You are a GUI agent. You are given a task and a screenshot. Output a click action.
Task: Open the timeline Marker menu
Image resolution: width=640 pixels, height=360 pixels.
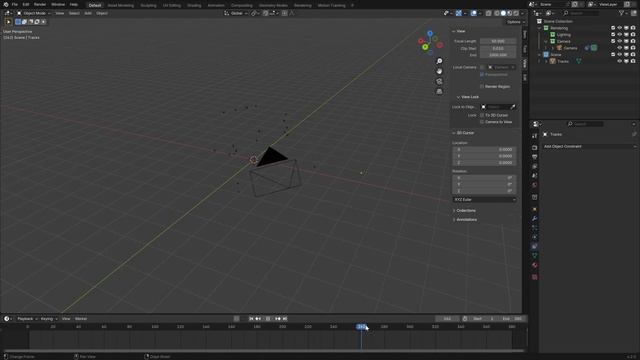tap(81, 319)
